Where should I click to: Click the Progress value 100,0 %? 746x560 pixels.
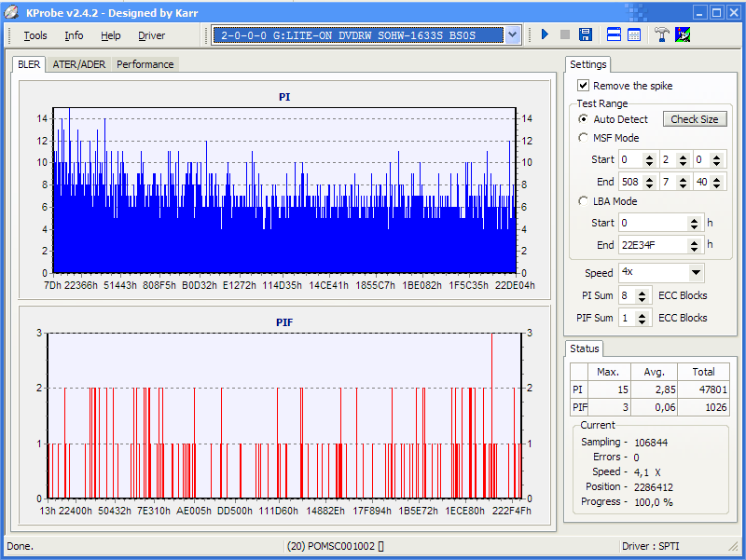coord(654,502)
